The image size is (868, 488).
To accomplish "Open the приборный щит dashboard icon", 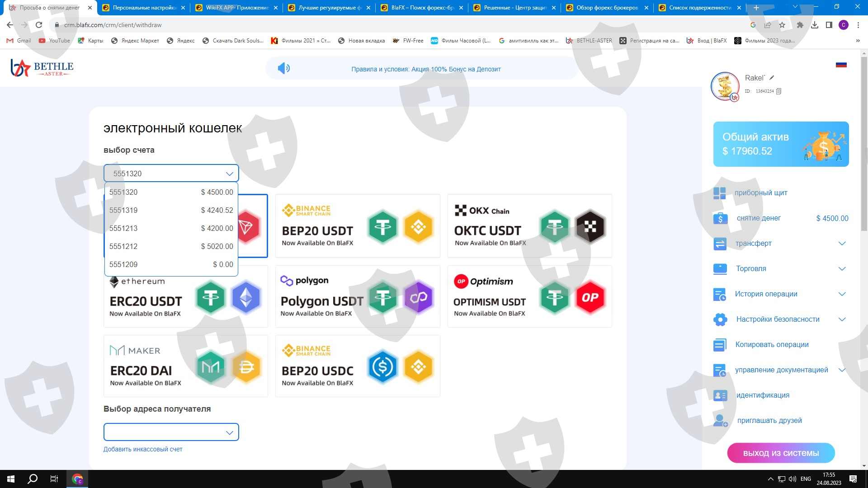I will click(x=719, y=193).
